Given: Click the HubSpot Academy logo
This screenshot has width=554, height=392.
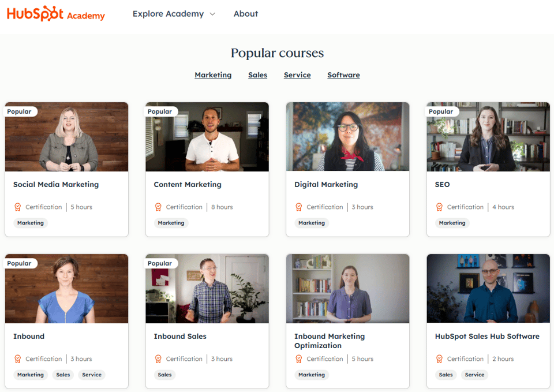Looking at the screenshot, I should [x=56, y=14].
